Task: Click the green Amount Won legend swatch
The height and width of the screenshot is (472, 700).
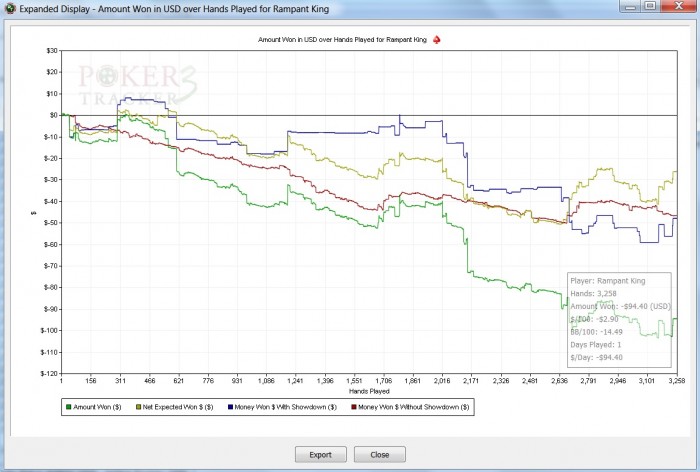Action: coord(68,407)
